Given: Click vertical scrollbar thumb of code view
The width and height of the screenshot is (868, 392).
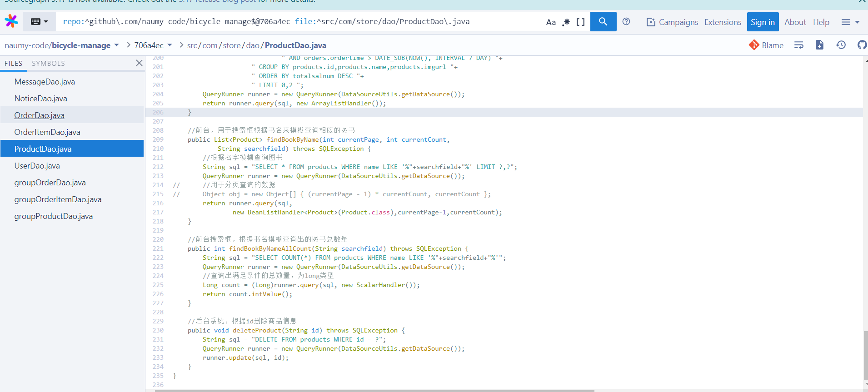Looking at the screenshot, I should point(865,355).
